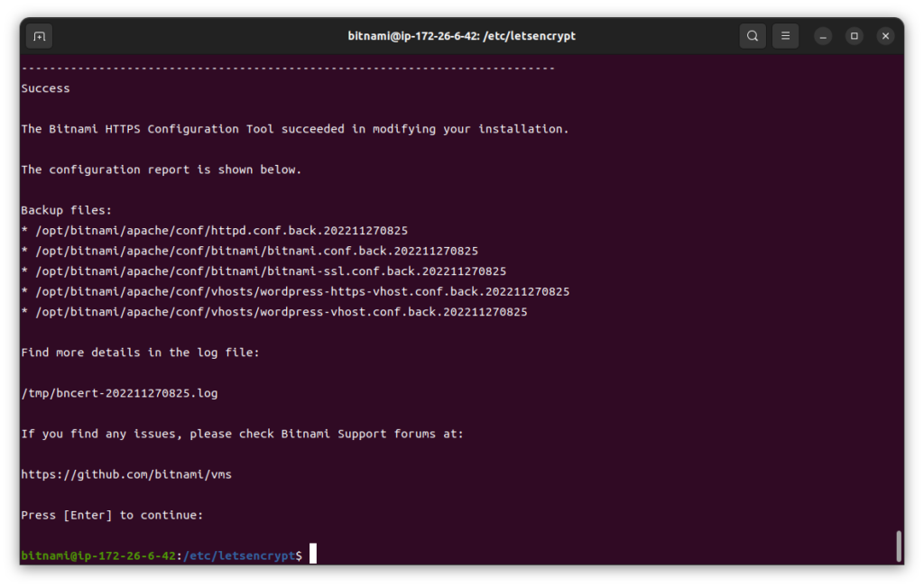The width and height of the screenshot is (924, 587).
Task: Click the wordpress-vhost.conf.back.202211270825 path
Action: [282, 312]
